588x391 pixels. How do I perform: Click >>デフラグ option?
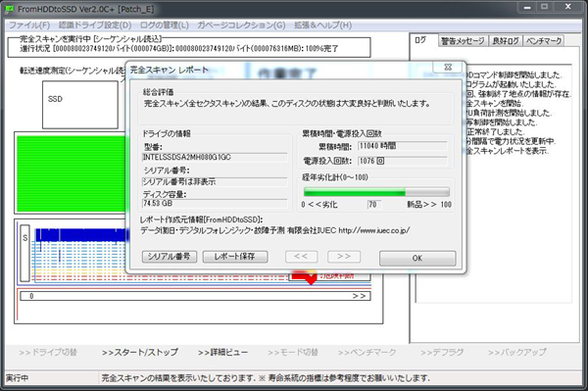442,353
